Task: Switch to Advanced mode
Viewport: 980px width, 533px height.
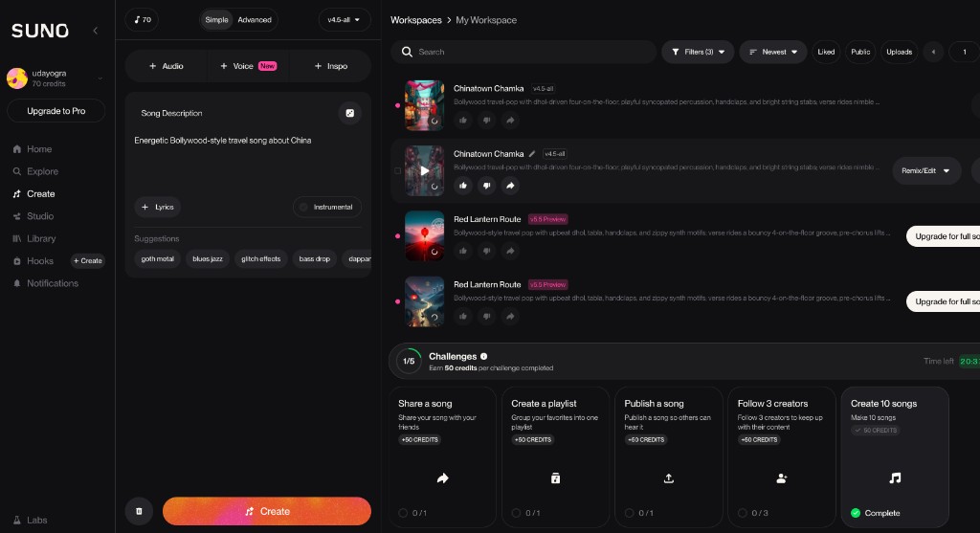Action: point(255,20)
